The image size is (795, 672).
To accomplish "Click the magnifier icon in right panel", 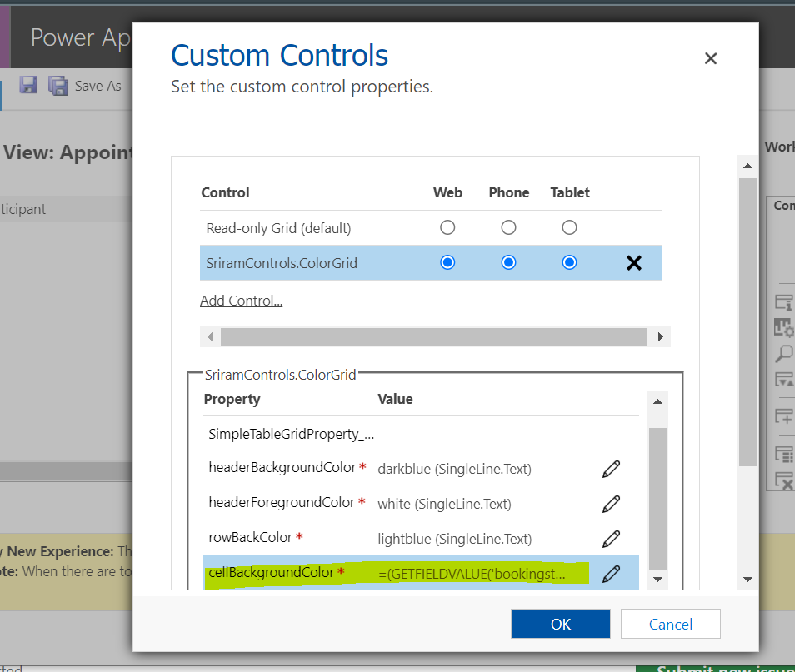I will click(x=784, y=353).
